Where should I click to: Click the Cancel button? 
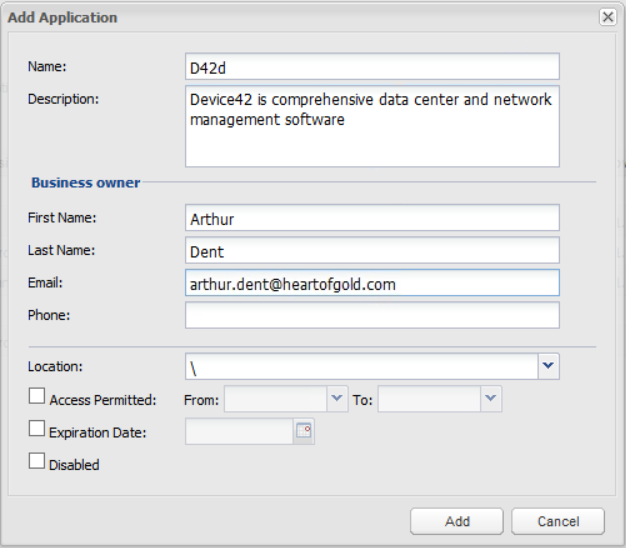click(558, 521)
